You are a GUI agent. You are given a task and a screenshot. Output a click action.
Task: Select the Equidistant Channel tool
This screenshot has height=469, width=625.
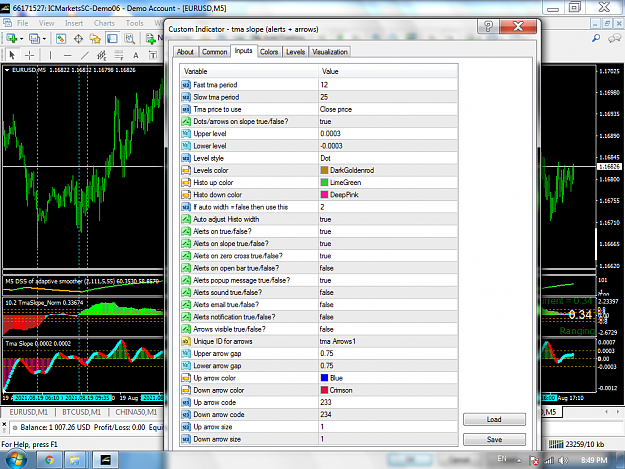click(102, 55)
